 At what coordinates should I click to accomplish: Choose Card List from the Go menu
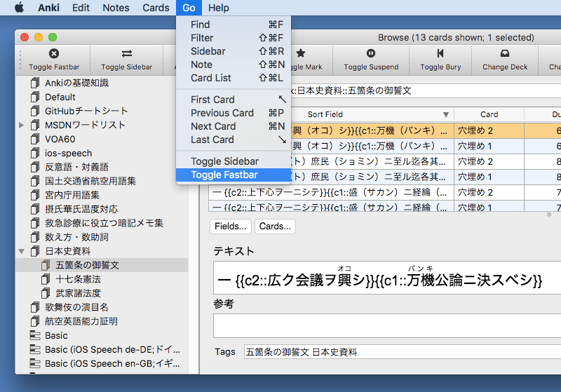234,78
